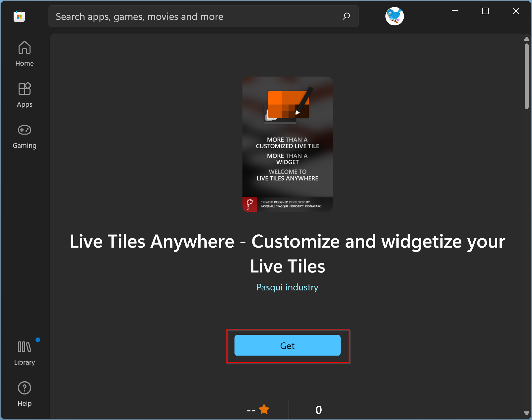Image resolution: width=532 pixels, height=420 pixels.
Task: Click the vertical scrollbar thumb
Action: coord(526,76)
